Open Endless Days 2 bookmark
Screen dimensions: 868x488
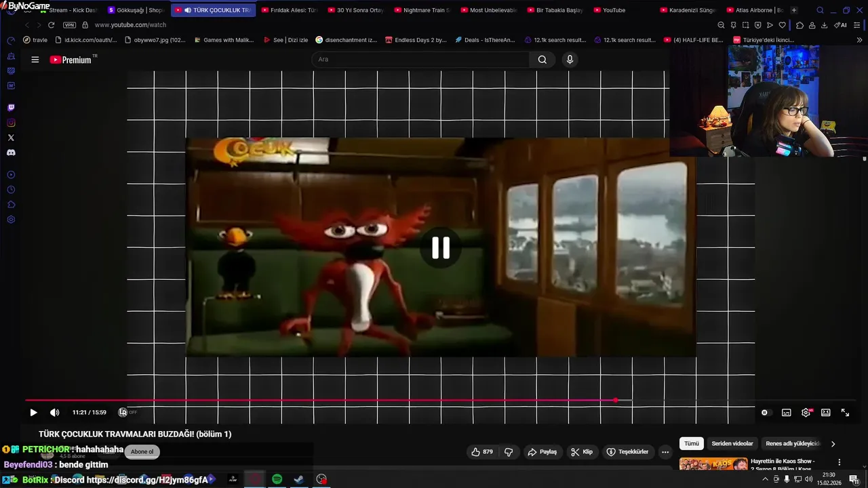pos(415,40)
